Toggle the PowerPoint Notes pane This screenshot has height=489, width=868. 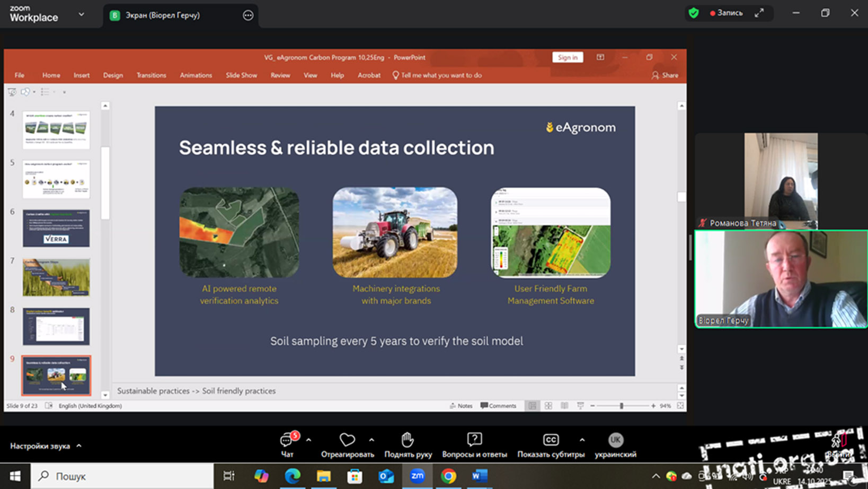click(x=460, y=406)
